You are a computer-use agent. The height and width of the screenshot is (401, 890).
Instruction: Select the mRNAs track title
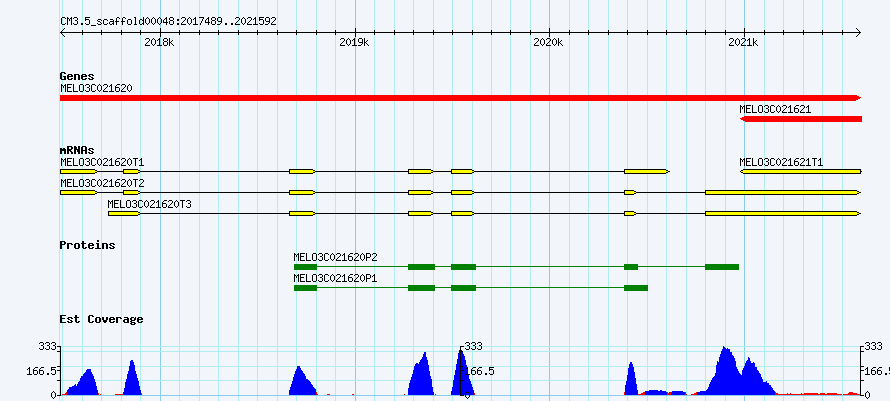77,151
